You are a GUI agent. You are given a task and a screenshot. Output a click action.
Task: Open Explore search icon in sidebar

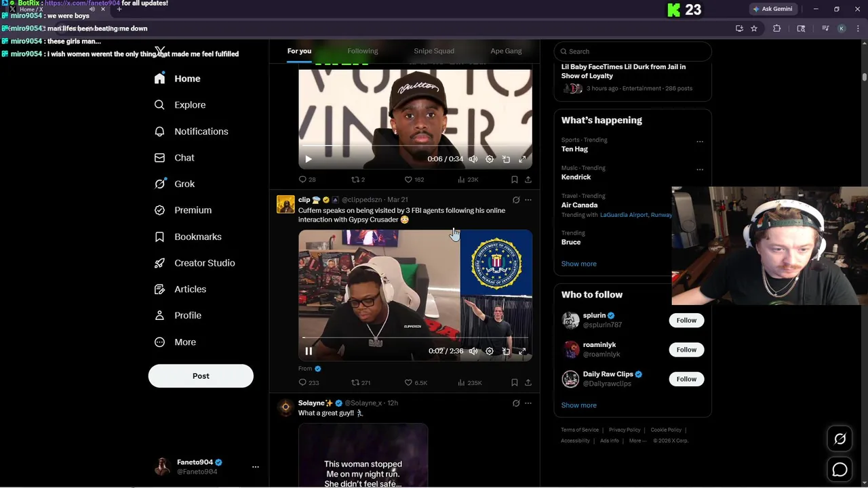tap(159, 105)
